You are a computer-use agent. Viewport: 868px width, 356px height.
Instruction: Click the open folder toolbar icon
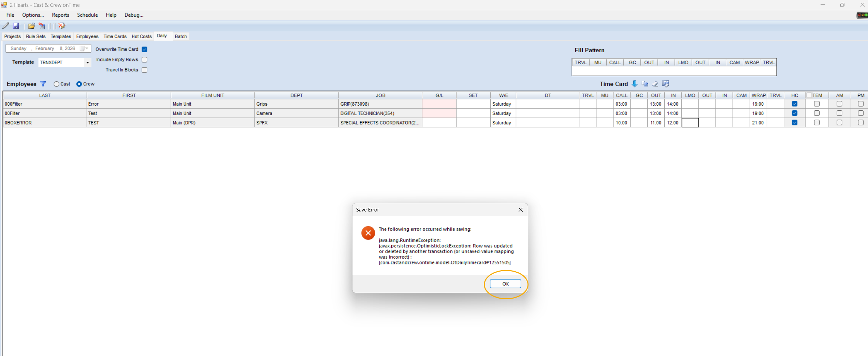31,26
